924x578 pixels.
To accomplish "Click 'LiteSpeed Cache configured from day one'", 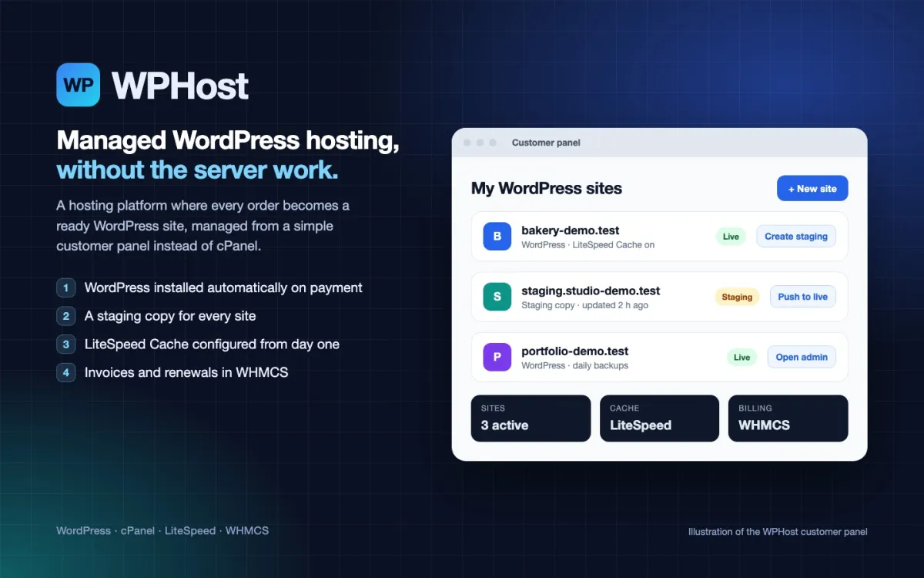I will pos(212,344).
